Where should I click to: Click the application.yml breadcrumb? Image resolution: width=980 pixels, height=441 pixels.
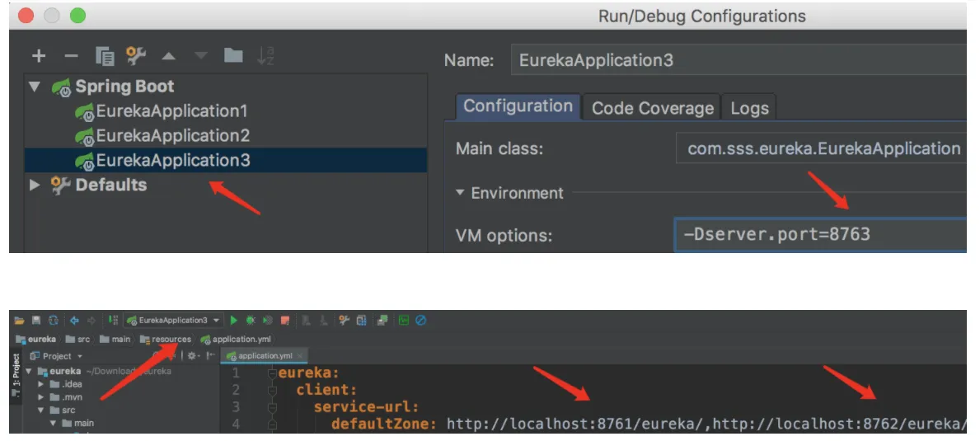point(236,339)
